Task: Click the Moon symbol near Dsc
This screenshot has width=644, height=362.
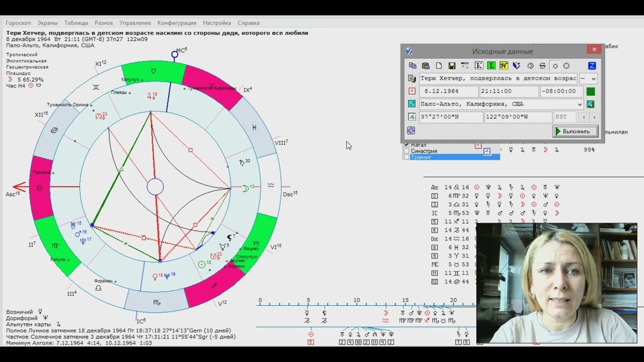Action: [x=246, y=188]
